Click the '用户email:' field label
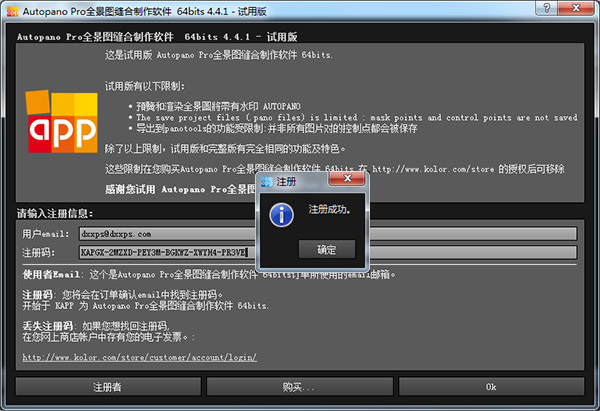 (x=46, y=233)
